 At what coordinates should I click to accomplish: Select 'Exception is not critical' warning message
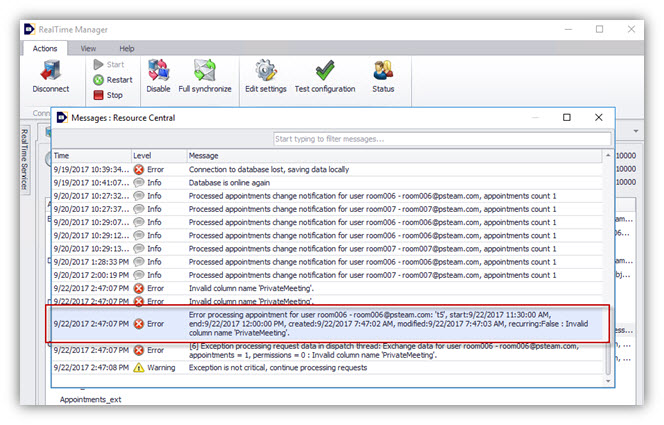coord(278,368)
